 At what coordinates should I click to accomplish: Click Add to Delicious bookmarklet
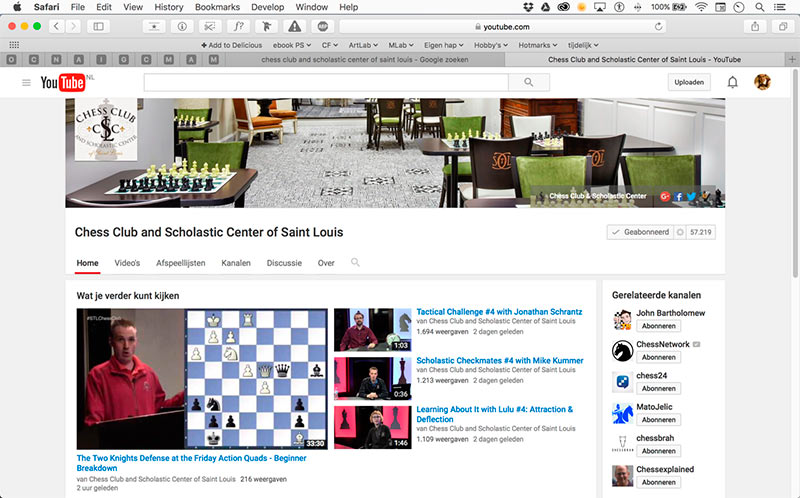pos(231,45)
